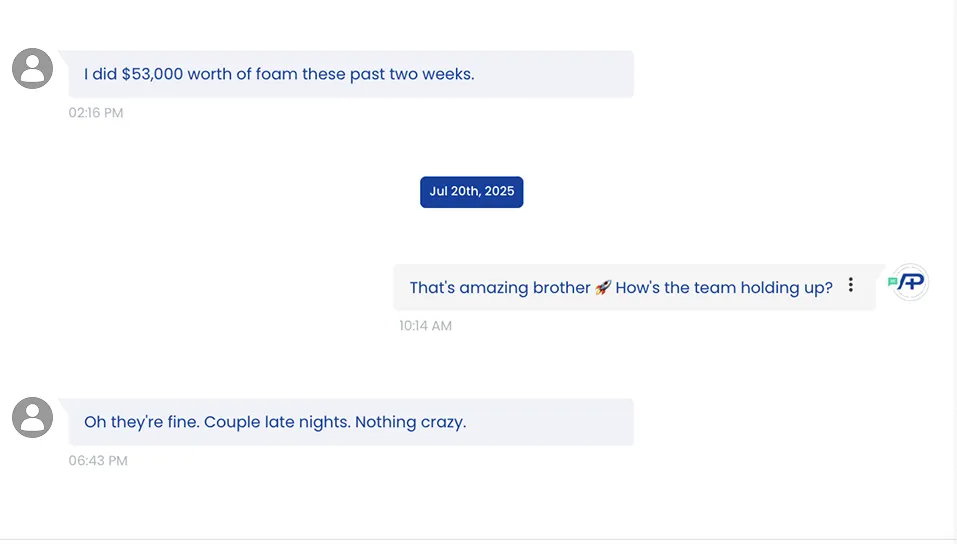Click the gray avatar beside the $53,000 message
The height and width of the screenshot is (544, 957).
[x=32, y=69]
